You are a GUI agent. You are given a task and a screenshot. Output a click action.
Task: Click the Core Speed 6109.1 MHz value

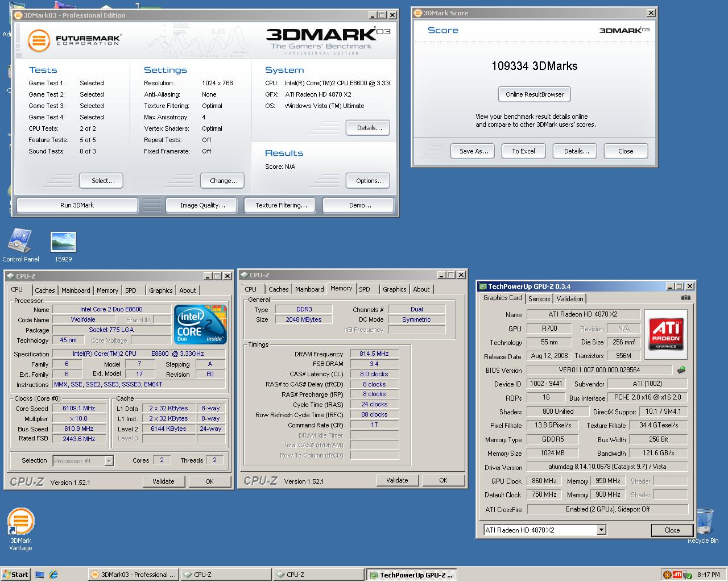click(x=79, y=408)
